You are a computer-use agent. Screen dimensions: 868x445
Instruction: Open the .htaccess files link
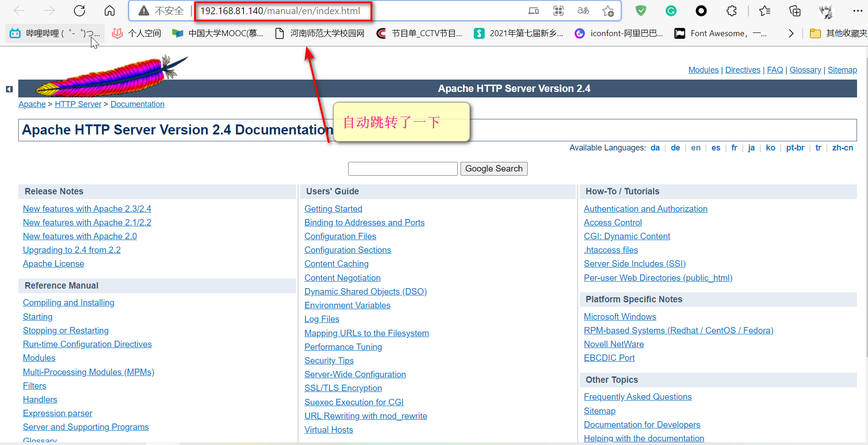tap(611, 250)
